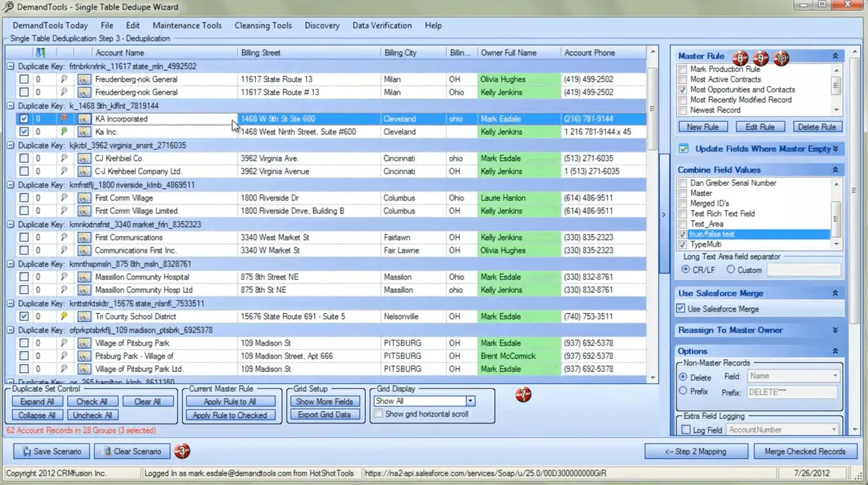868x485 pixels.
Task: Go back via Step 2 Mapping button
Action: coord(696,452)
